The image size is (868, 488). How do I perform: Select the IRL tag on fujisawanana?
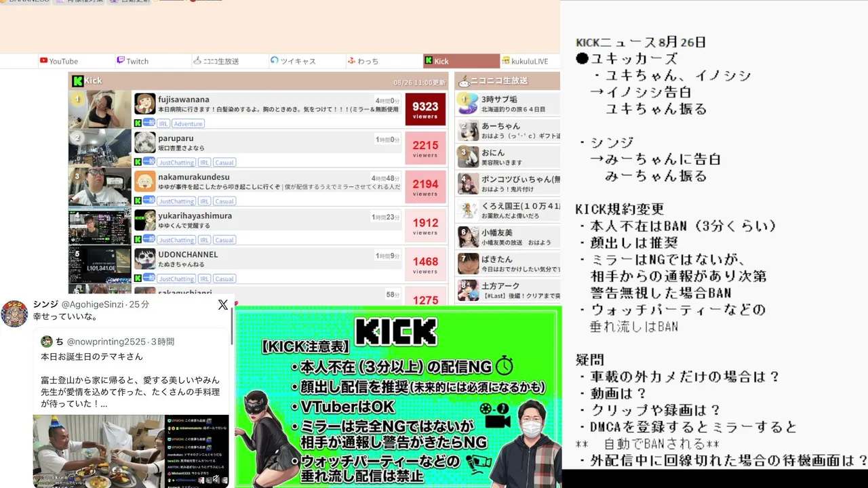point(164,124)
